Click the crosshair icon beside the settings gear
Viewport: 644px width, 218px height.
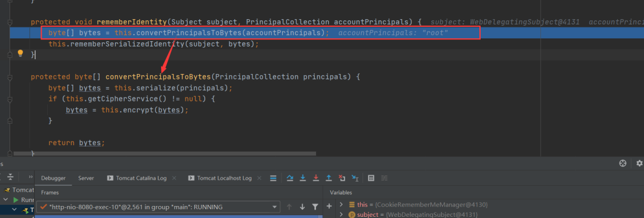click(623, 163)
